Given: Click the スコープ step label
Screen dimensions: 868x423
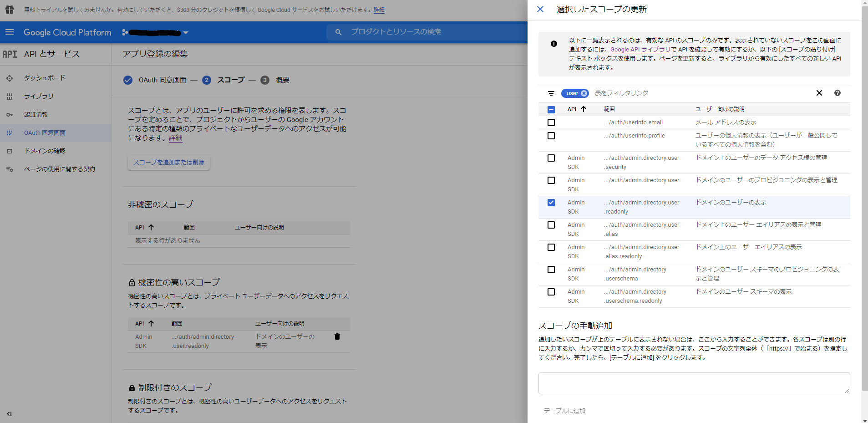Looking at the screenshot, I should click(x=231, y=80).
